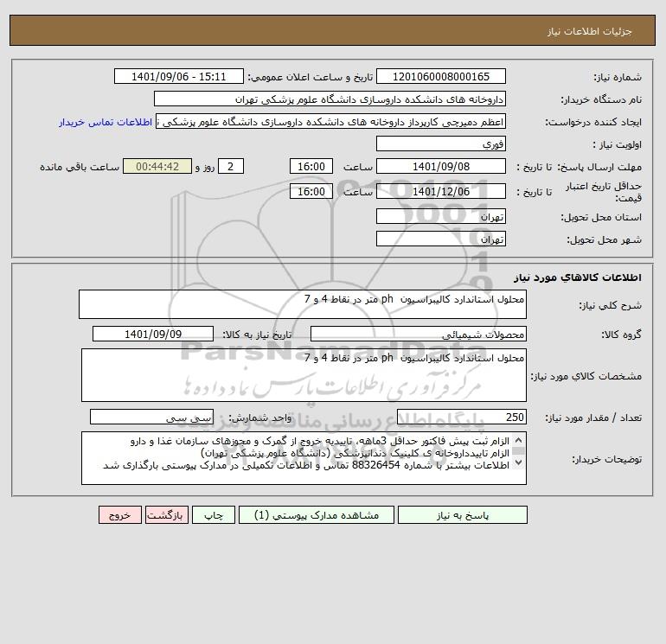Click the بازگشت back button
The height and width of the screenshot is (644, 666).
coord(166,515)
